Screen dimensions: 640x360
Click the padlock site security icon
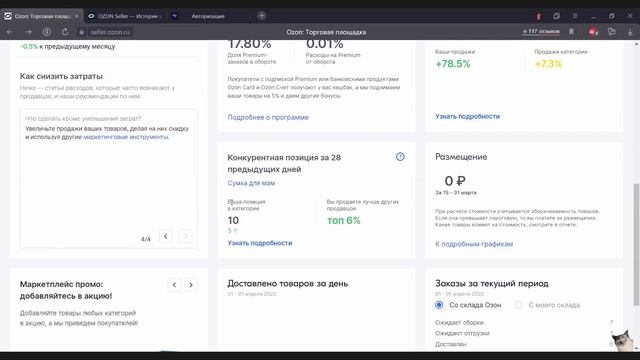pos(82,32)
